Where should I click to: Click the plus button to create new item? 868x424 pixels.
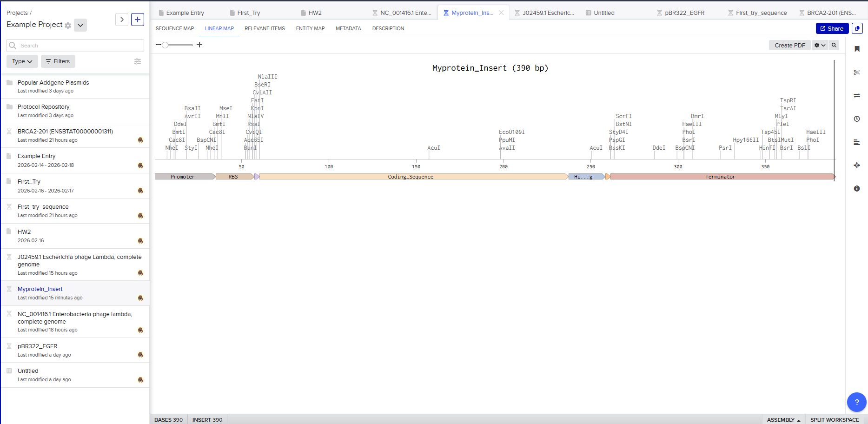pyautogui.click(x=138, y=20)
